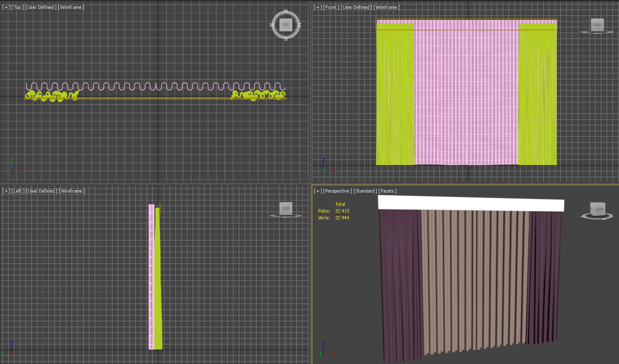
Task: Open [Wireframe] shading menu in Top viewport
Action: (71, 7)
